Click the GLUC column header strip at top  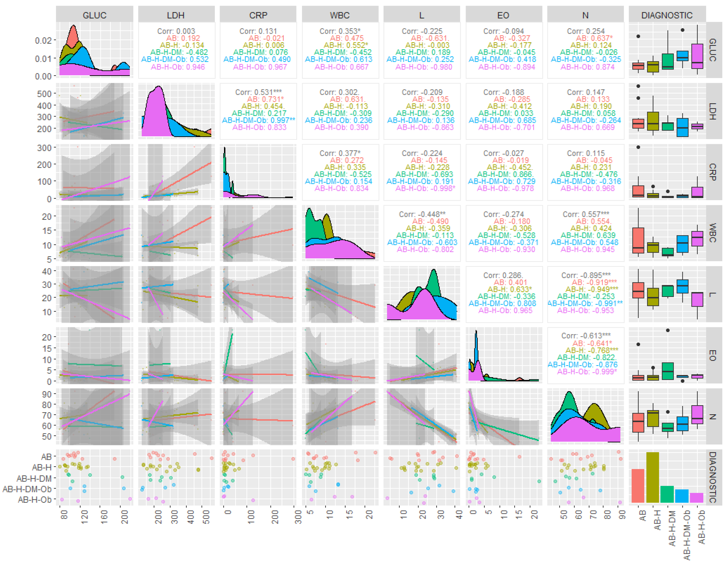click(94, 15)
